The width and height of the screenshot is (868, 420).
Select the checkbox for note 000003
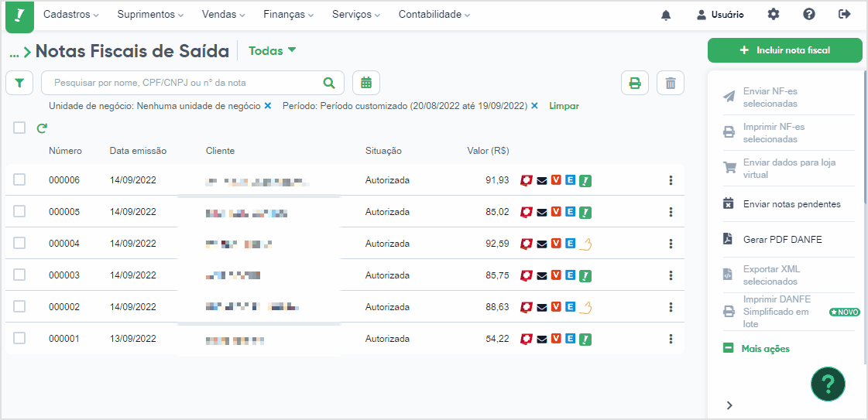click(19, 274)
